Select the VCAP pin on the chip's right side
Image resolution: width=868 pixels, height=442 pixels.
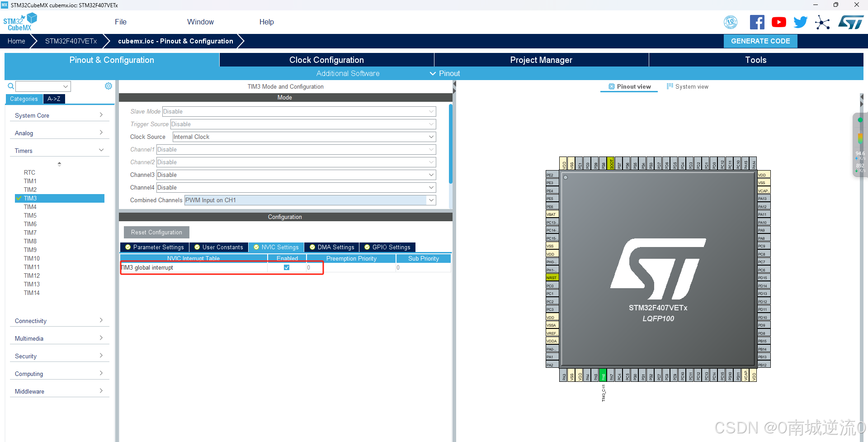pyautogui.click(x=764, y=190)
